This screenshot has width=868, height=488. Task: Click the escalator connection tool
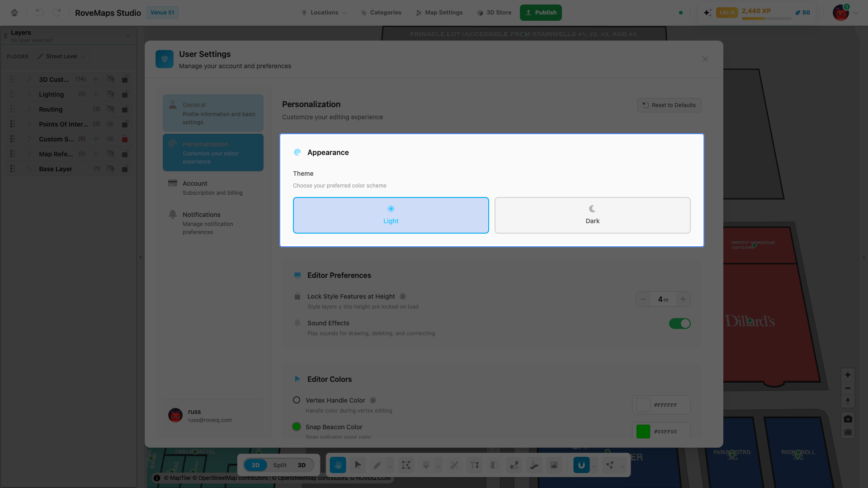point(534,465)
